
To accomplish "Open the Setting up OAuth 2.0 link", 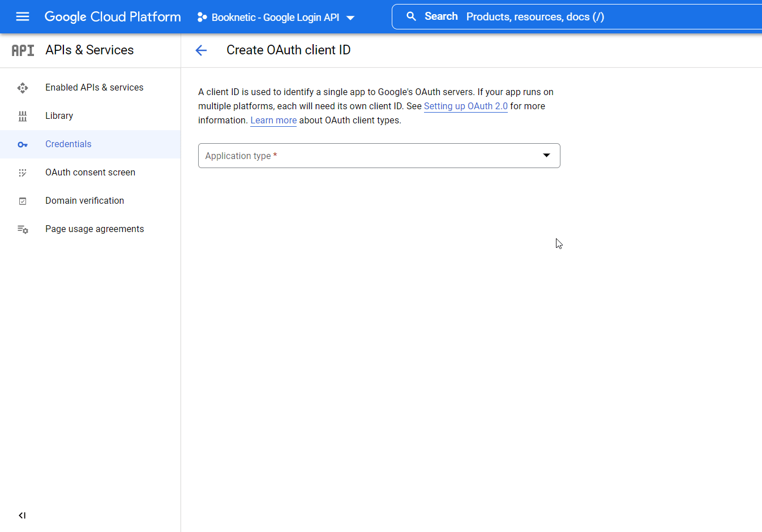I will pyautogui.click(x=465, y=106).
